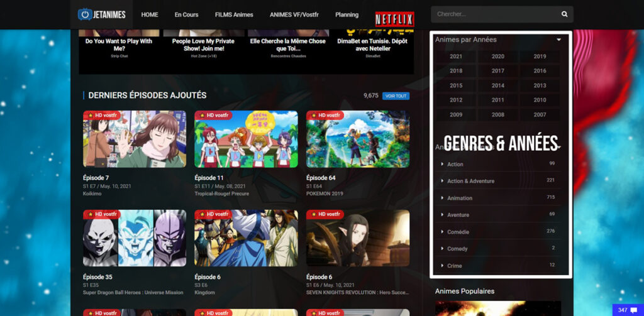This screenshot has height=316, width=644.
Task: Filter animes by year 2012
Action: click(x=456, y=100)
